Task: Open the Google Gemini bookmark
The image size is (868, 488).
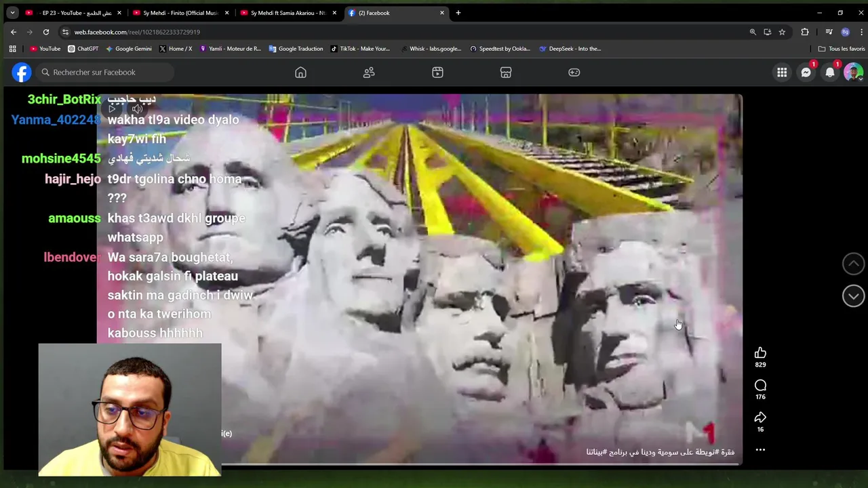Action: pos(128,49)
